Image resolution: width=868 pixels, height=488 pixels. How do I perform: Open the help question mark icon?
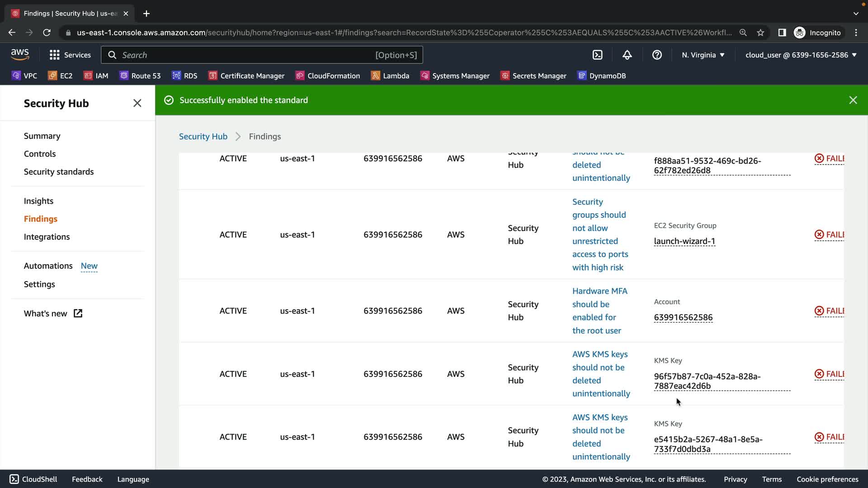tap(657, 55)
